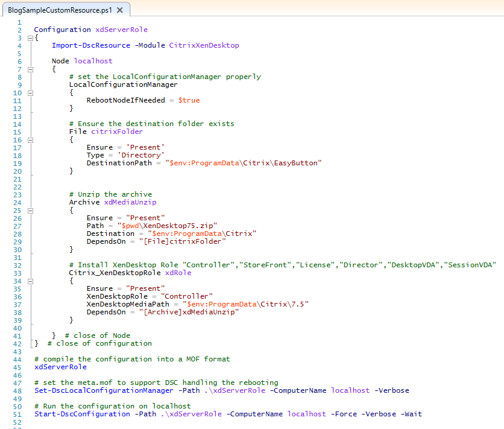This screenshot has width=504, height=429.
Task: Click the RebootNodeIfNeeded property
Action: click(125, 100)
